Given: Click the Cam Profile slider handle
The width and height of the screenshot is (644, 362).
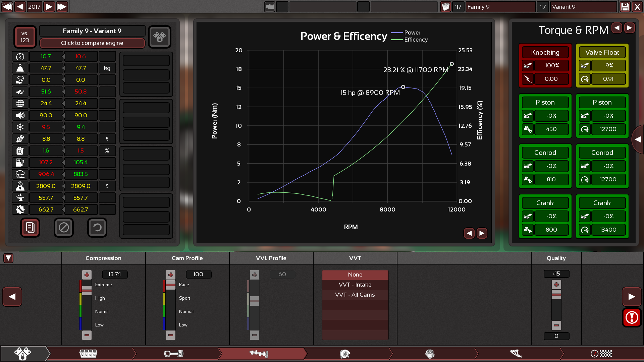Looking at the screenshot, I should click(x=171, y=285).
